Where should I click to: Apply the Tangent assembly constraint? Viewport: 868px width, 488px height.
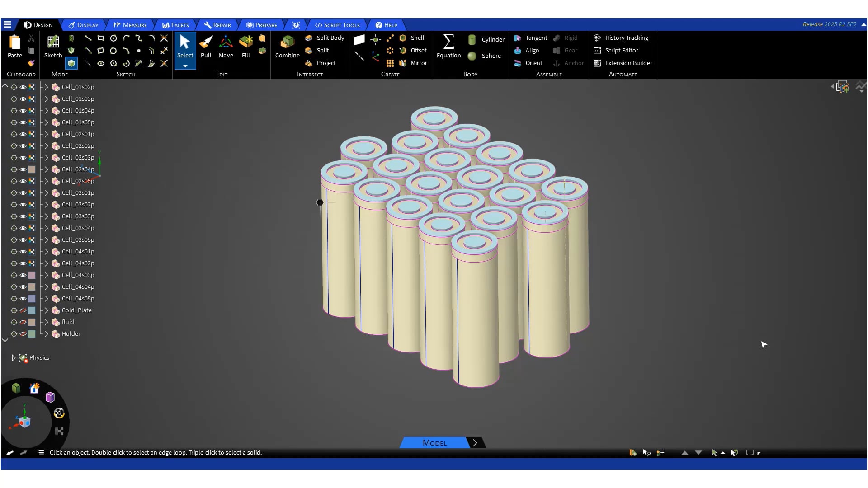[x=530, y=38]
